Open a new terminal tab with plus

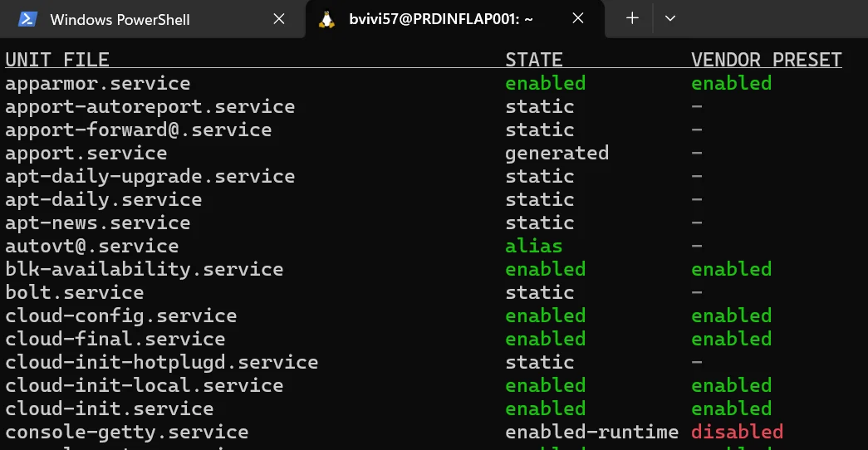point(632,18)
